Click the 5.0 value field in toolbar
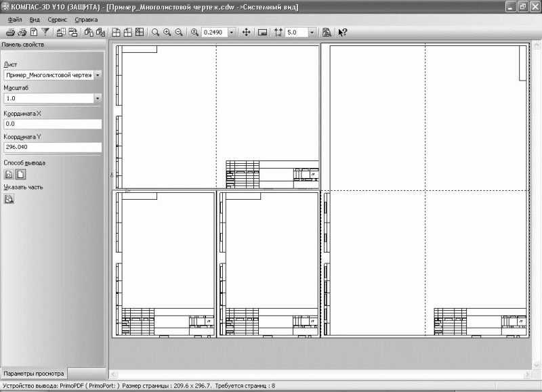542x392 pixels. coord(297,32)
